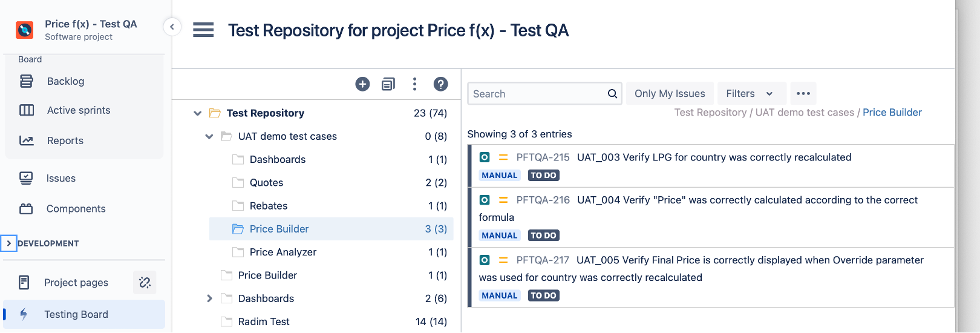The width and height of the screenshot is (980, 333).
Task: Collapse the UAT demo test cases folder
Action: point(209,136)
